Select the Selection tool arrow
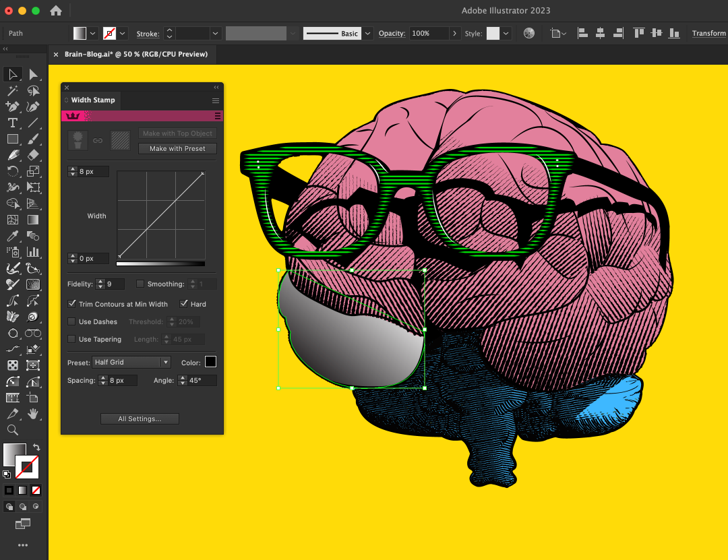This screenshot has width=728, height=560. [13, 74]
